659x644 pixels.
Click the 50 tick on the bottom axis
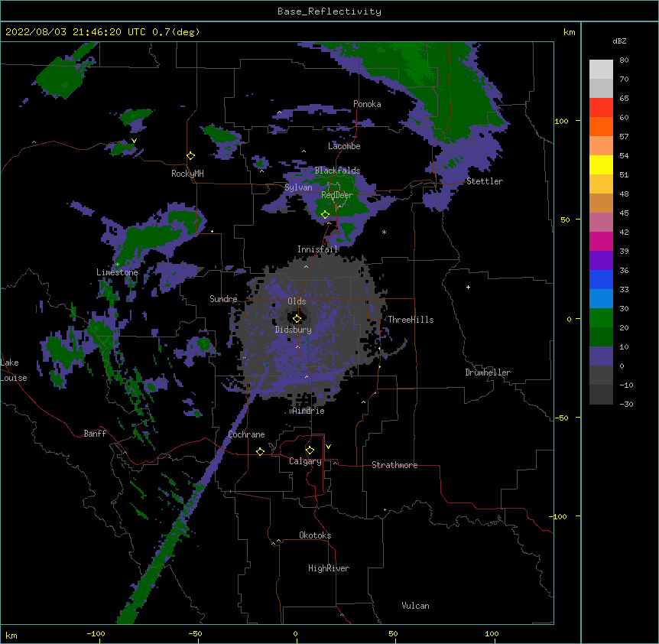(x=393, y=633)
